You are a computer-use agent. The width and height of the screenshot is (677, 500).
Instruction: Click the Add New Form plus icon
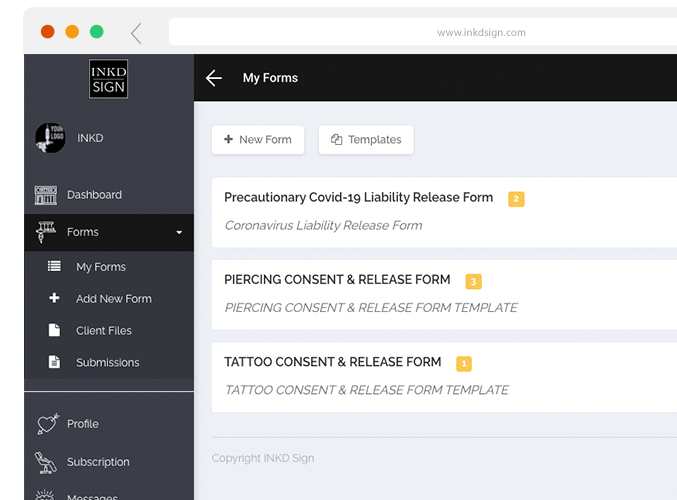coord(54,299)
